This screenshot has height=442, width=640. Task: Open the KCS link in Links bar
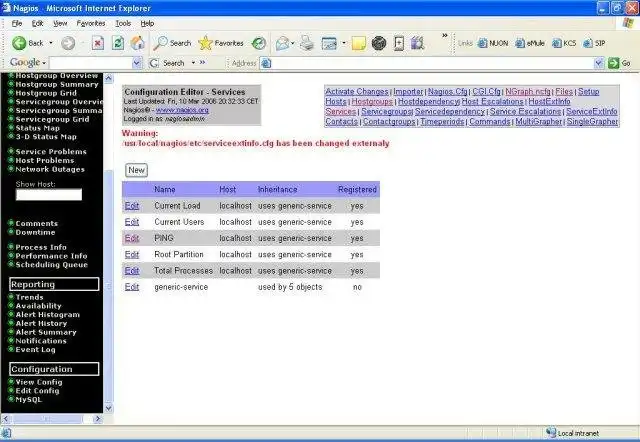tap(564, 43)
